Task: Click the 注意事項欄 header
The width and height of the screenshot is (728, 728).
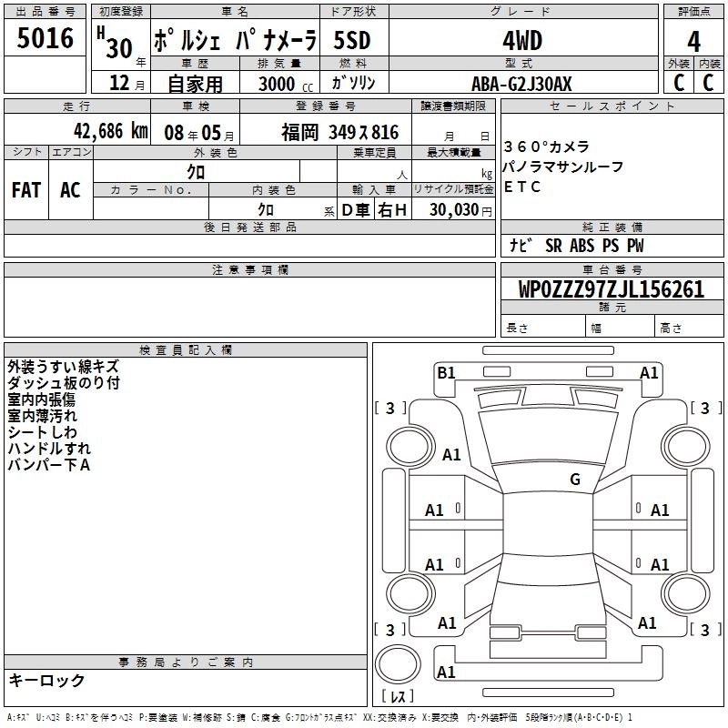Action: pyautogui.click(x=249, y=269)
